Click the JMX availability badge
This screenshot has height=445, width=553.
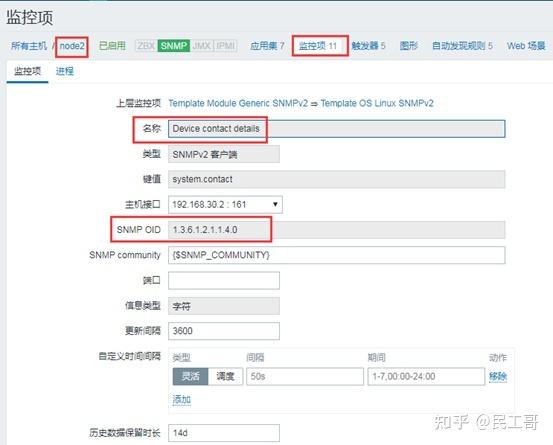click(202, 46)
